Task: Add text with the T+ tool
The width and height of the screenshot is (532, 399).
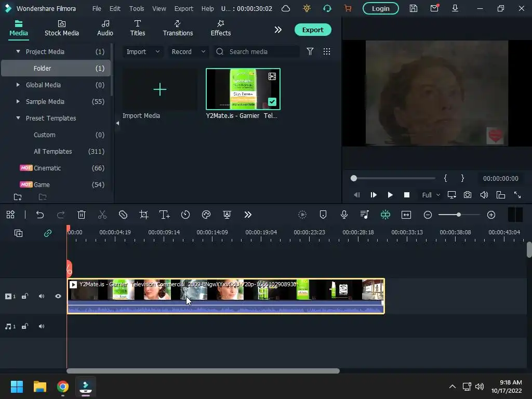Action: coord(165,215)
